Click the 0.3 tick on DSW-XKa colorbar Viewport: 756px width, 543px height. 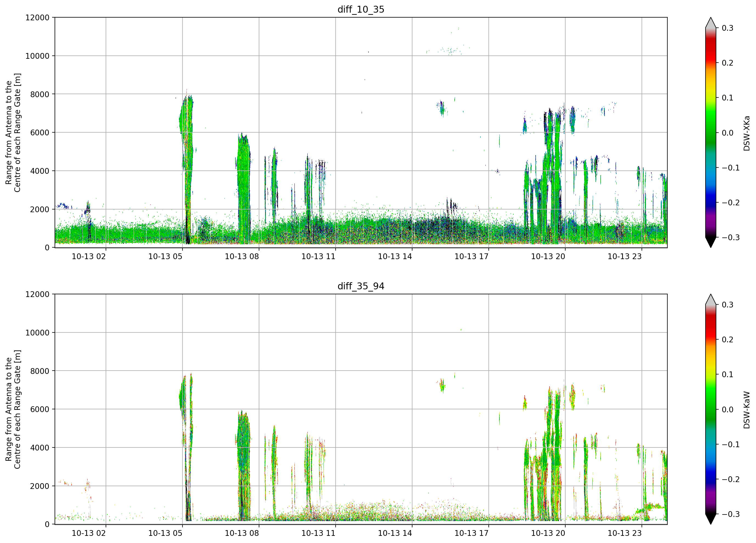(728, 28)
